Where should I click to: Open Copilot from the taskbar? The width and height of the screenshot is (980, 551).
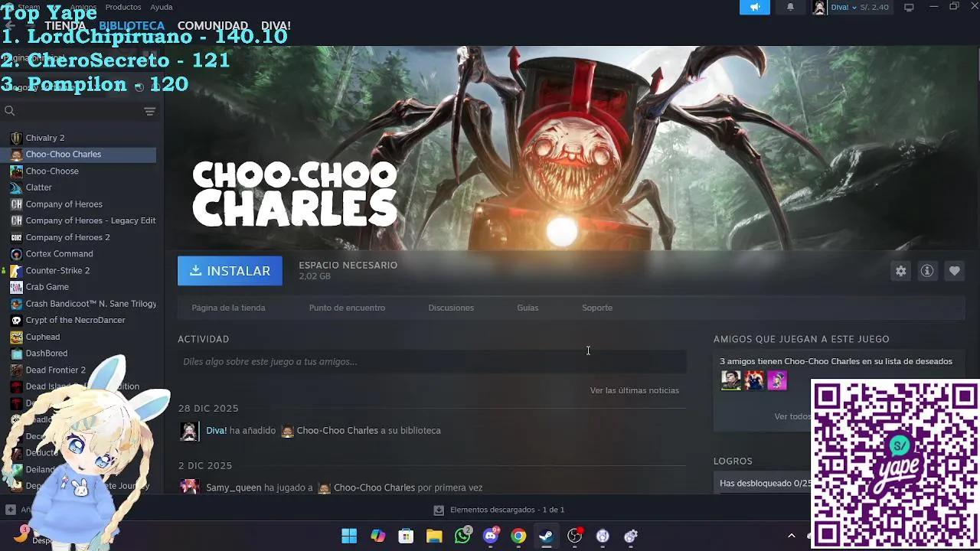pos(377,536)
